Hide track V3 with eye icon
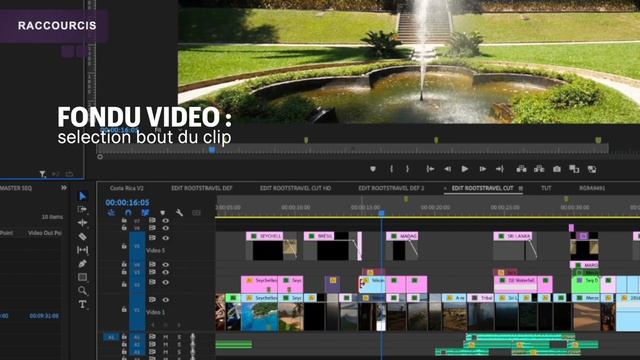Viewport: 640px width, 360px height. click(165, 272)
